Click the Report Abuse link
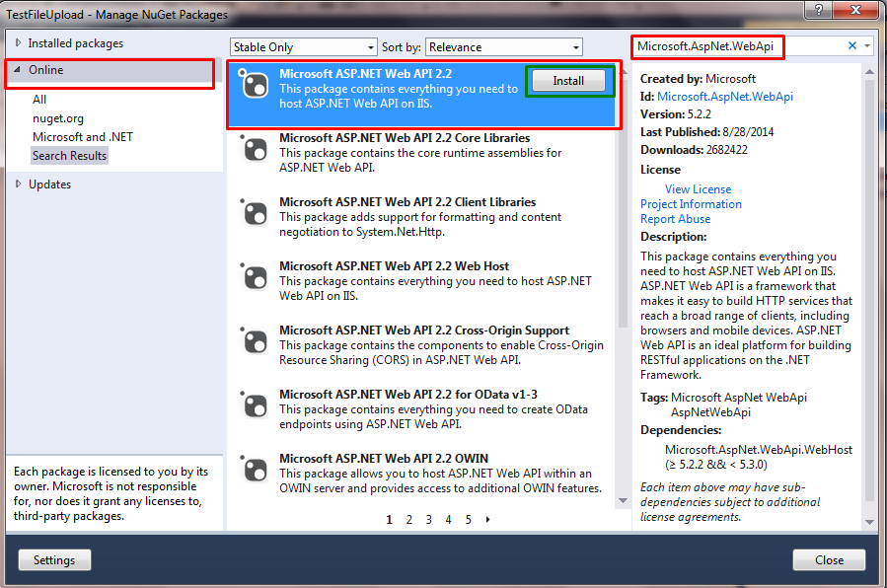Viewport: 887px width, 588px height. click(676, 219)
